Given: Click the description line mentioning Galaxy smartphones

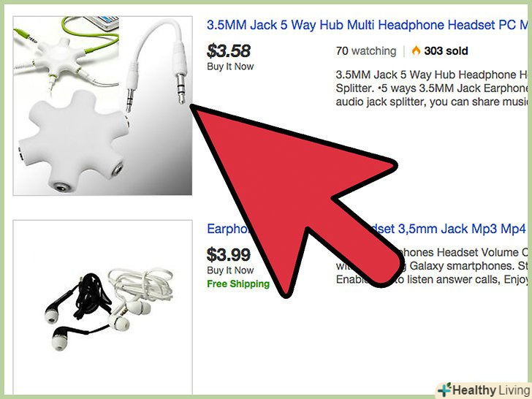Looking at the screenshot, I should (x=432, y=266).
